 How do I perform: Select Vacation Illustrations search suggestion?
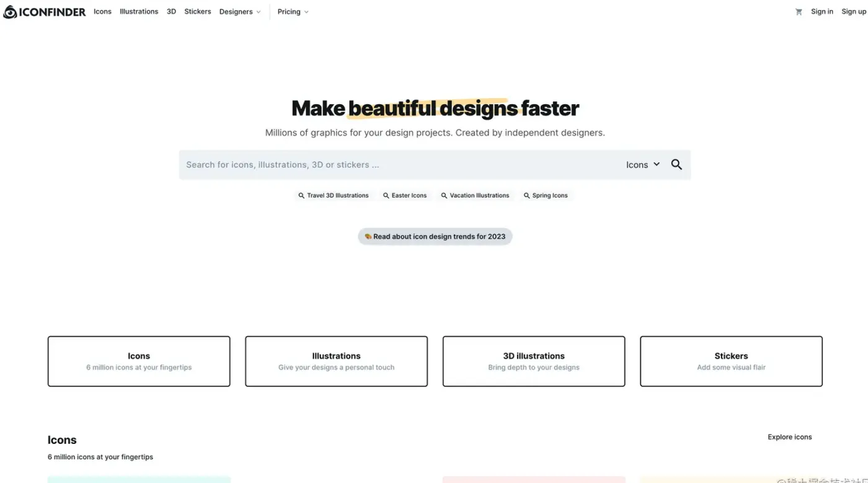point(475,195)
